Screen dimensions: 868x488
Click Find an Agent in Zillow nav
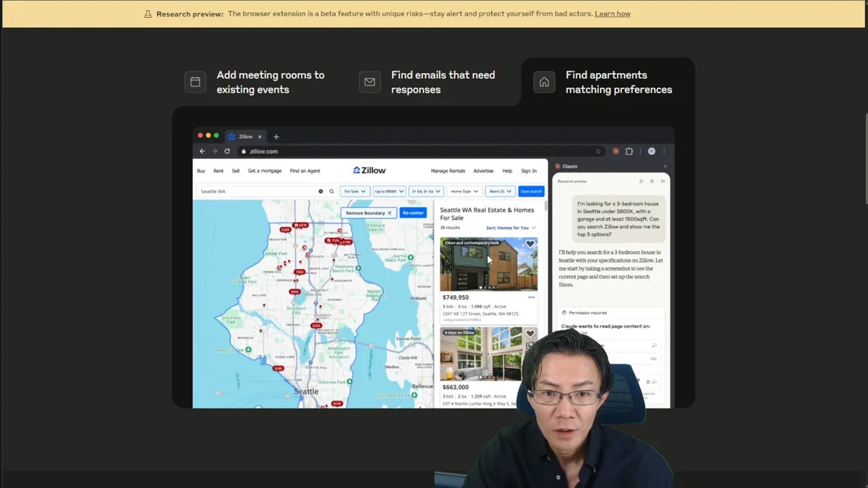[305, 171]
